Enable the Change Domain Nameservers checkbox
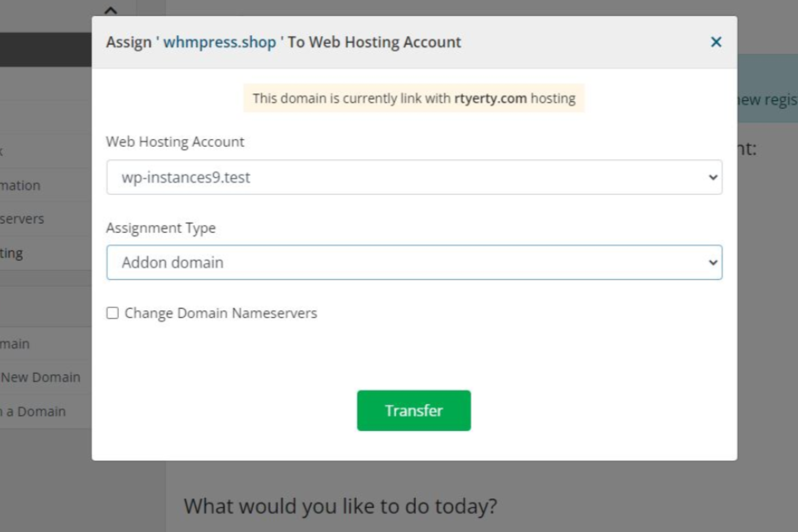This screenshot has height=532, width=798. [113, 313]
